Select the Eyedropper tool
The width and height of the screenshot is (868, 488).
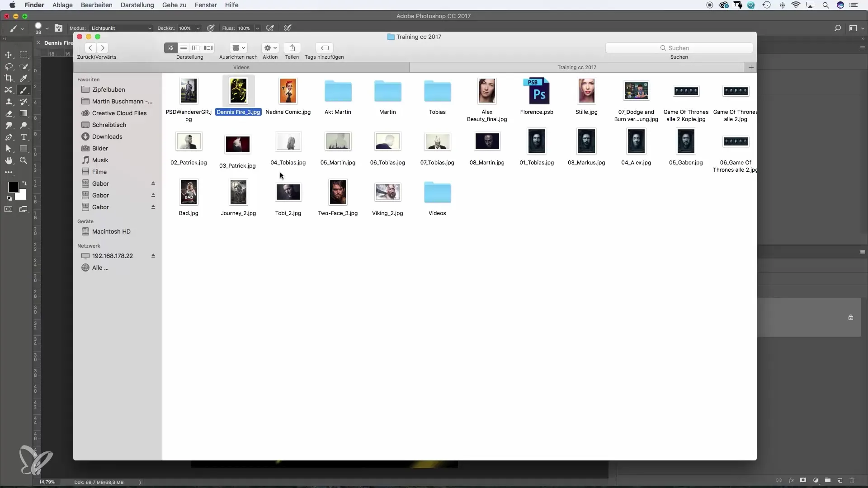tap(24, 78)
